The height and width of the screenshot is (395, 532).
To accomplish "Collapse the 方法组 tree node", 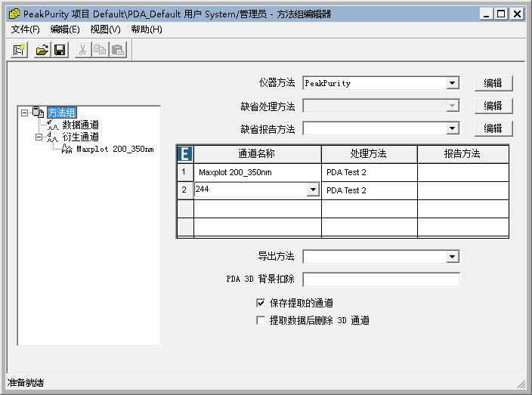I will click(x=24, y=113).
